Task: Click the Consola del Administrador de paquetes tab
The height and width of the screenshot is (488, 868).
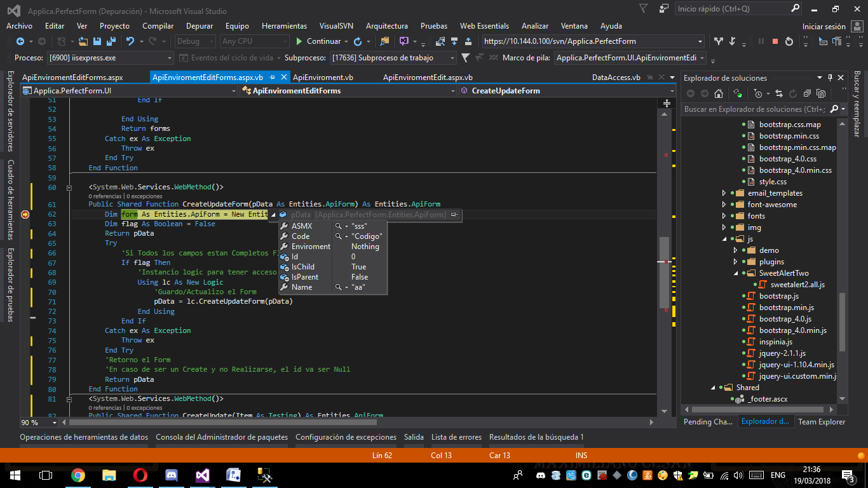Action: [222, 437]
